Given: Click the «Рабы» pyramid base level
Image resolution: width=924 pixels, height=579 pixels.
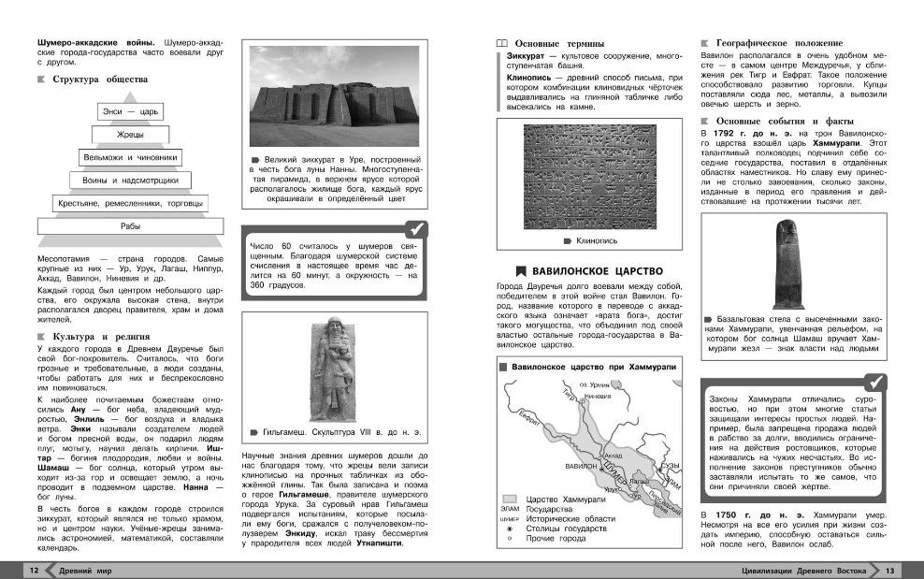Looking at the screenshot, I should 130,226.
